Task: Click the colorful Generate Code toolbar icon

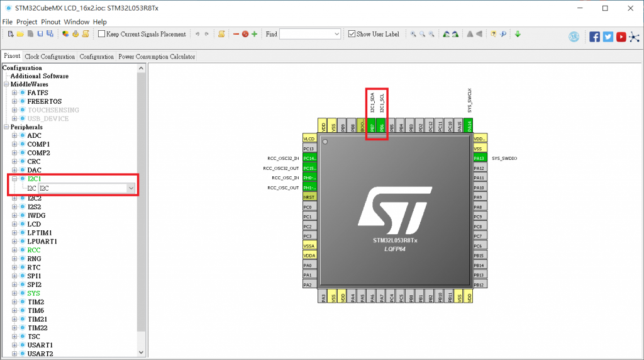Action: pos(65,34)
